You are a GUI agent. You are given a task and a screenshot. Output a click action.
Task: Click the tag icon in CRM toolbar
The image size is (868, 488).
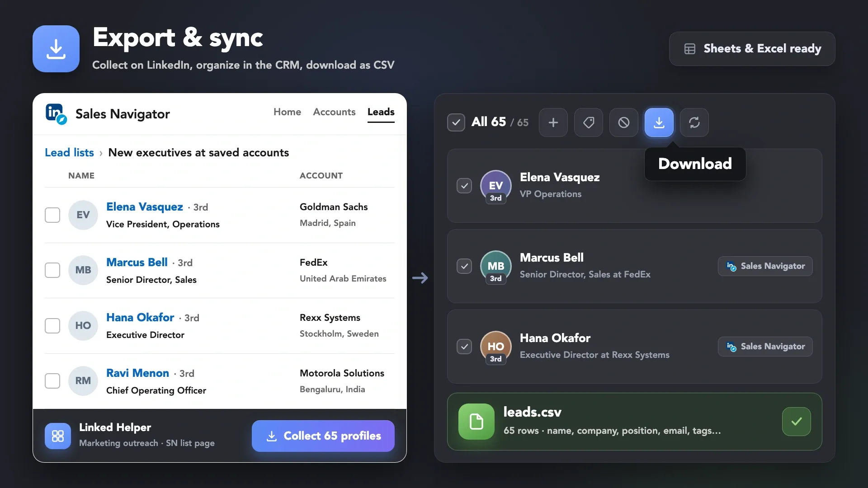[589, 122]
